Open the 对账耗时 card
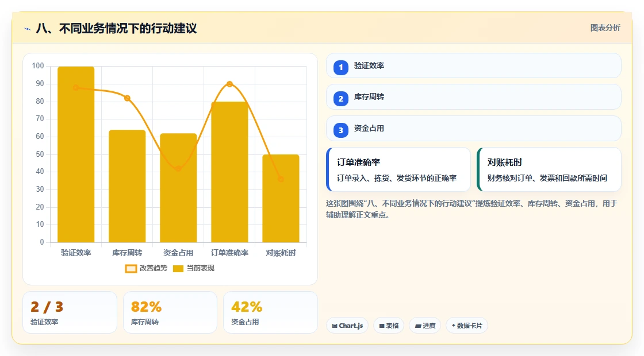 click(x=549, y=169)
